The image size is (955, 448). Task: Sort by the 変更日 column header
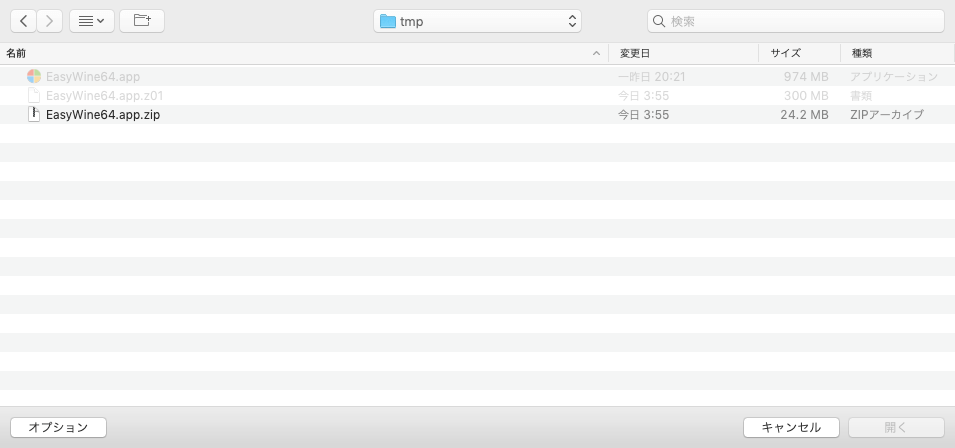point(683,54)
